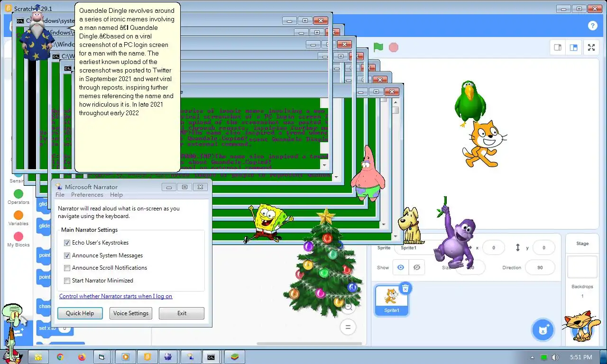Open the Stage backdrop thumbnail
This screenshot has width=607, height=364.
tap(582, 267)
